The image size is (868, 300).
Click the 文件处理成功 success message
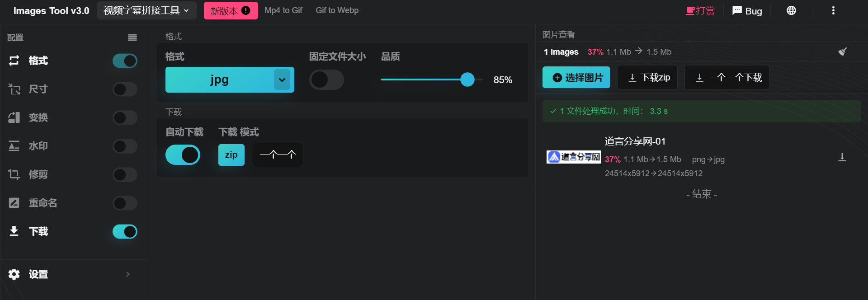(702, 111)
